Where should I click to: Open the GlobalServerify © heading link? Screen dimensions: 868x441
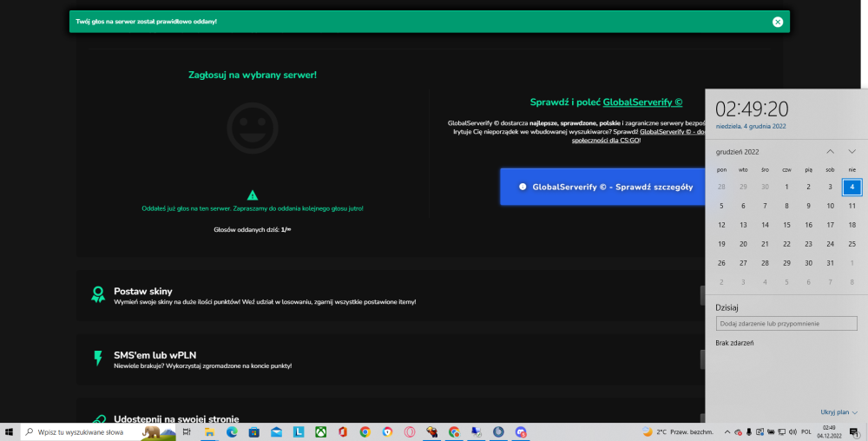(x=642, y=102)
